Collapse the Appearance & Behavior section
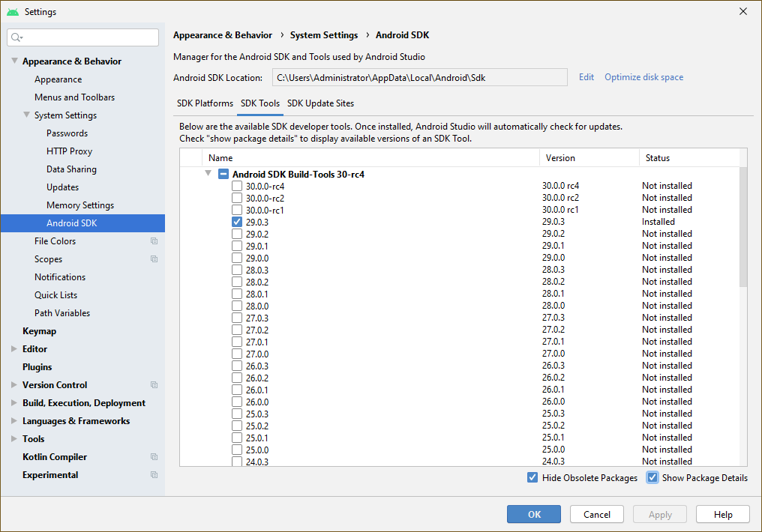Viewport: 762px width, 532px height. [x=14, y=61]
